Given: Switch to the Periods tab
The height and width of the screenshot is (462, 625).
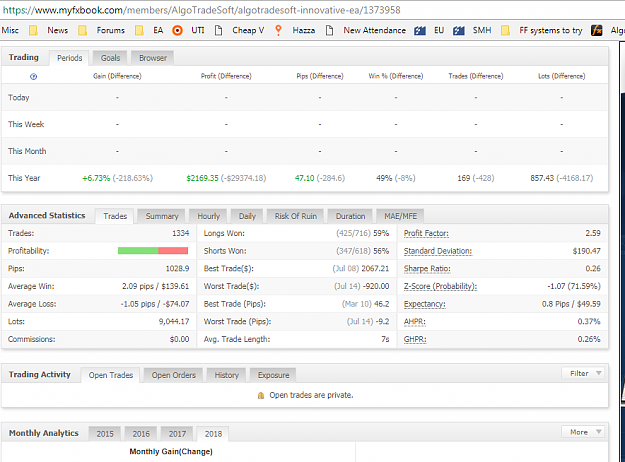Looking at the screenshot, I should coord(69,58).
